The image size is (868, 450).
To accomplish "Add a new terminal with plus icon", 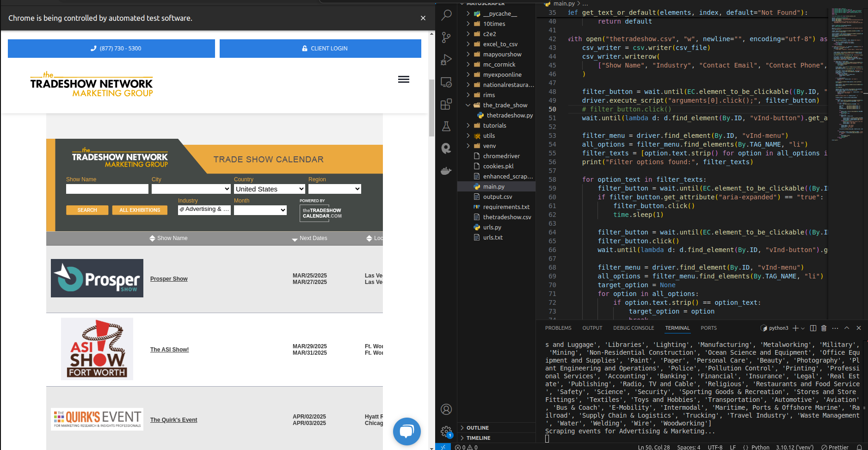I will click(x=795, y=328).
